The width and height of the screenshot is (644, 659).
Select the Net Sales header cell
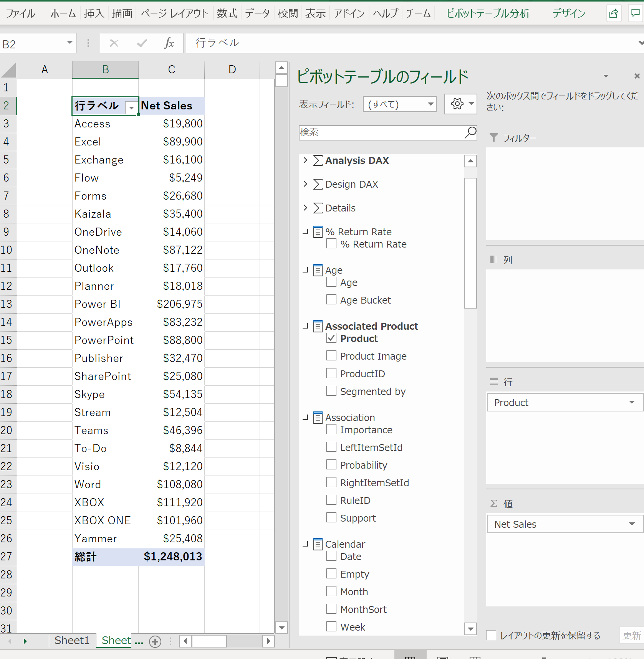(171, 106)
